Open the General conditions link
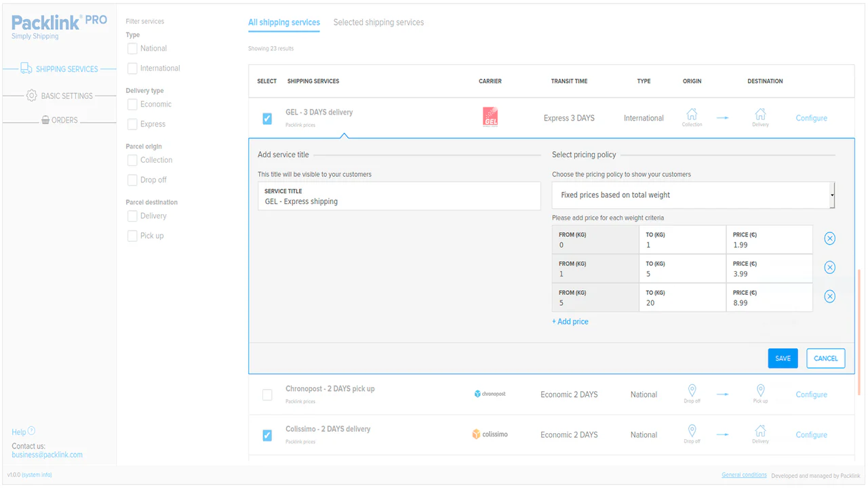The width and height of the screenshot is (868, 488). [744, 475]
